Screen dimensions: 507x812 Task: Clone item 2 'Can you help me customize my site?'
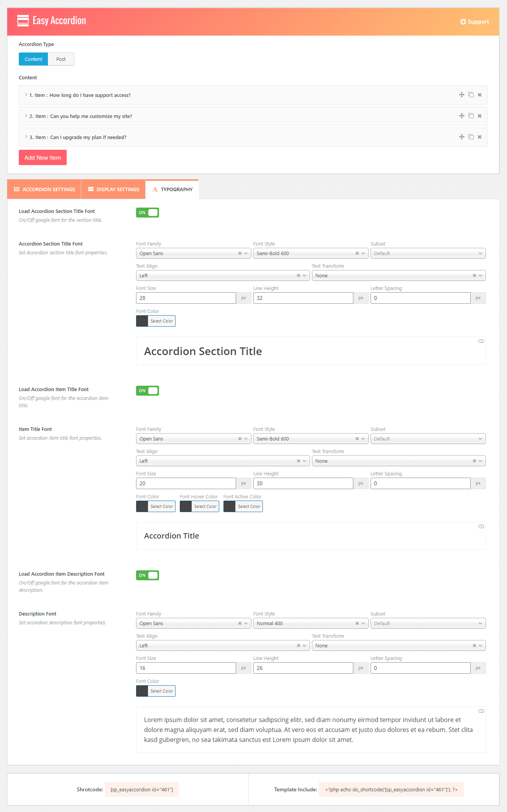tap(471, 116)
